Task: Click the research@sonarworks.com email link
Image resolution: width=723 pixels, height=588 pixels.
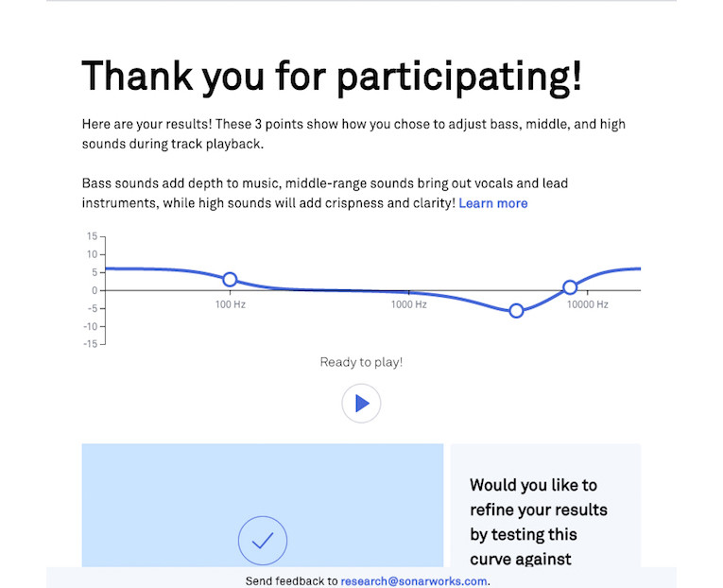Action: 414,581
